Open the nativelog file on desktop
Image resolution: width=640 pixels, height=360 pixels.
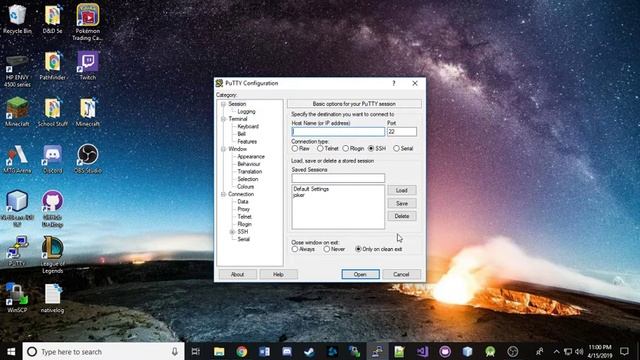52,298
